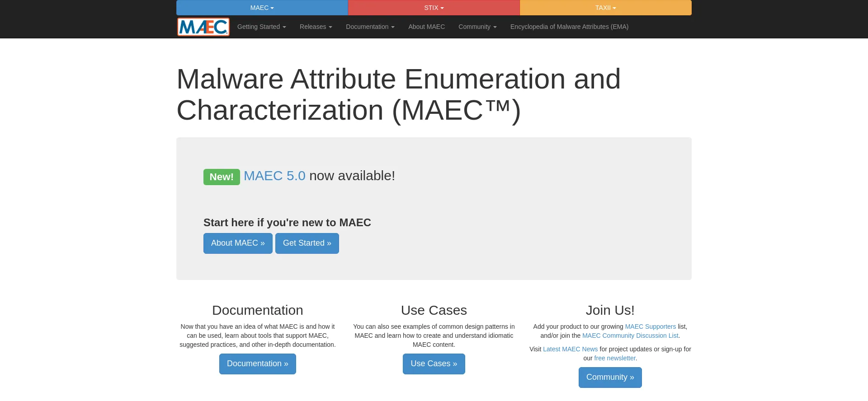Image resolution: width=868 pixels, height=401 pixels.
Task: Open the Latest MAEC News link
Action: [x=570, y=349]
